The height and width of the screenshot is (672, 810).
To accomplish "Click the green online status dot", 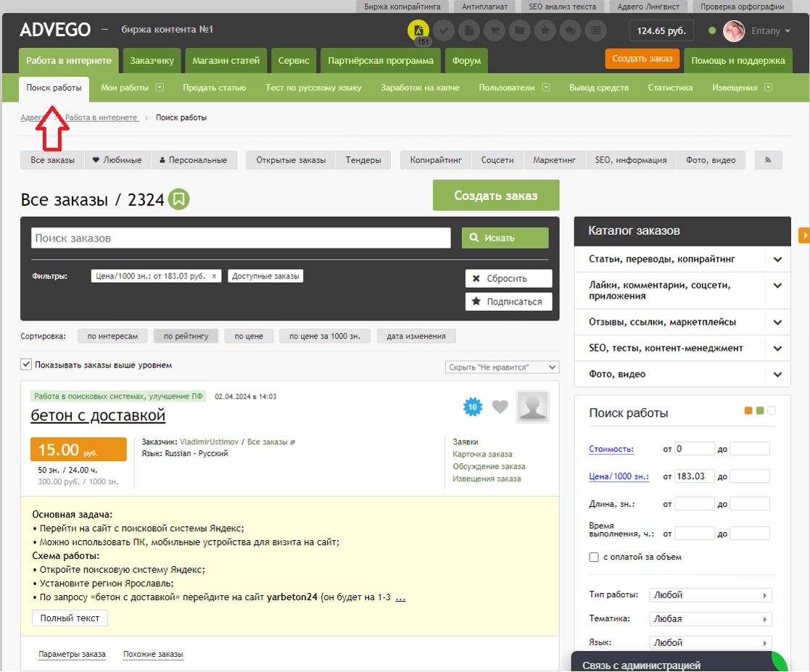I will 712,30.
